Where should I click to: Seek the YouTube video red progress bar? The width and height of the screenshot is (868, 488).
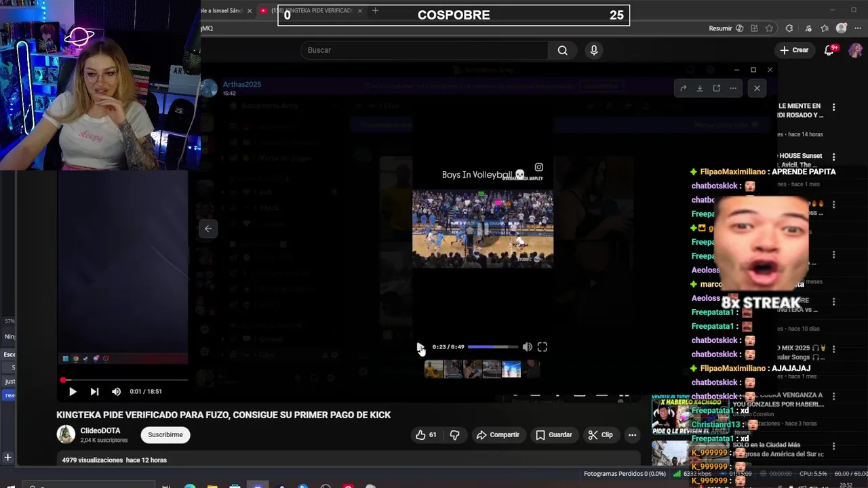122,380
